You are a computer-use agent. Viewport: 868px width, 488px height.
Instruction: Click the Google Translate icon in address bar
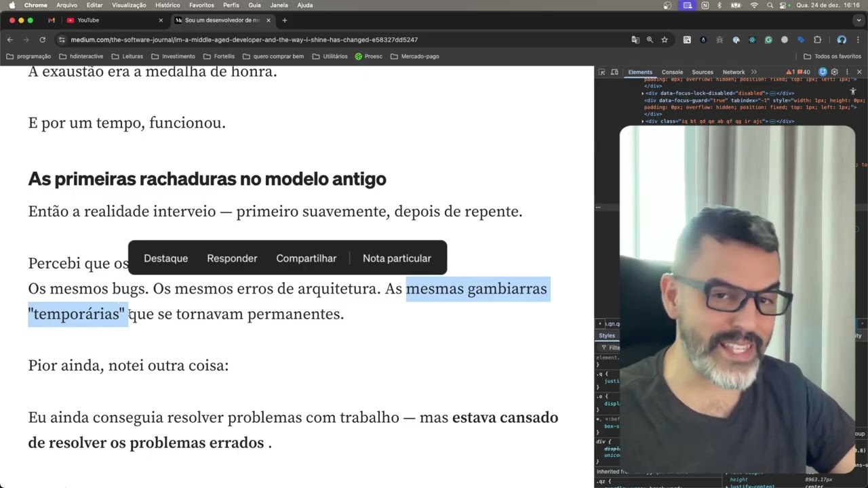pyautogui.click(x=635, y=40)
